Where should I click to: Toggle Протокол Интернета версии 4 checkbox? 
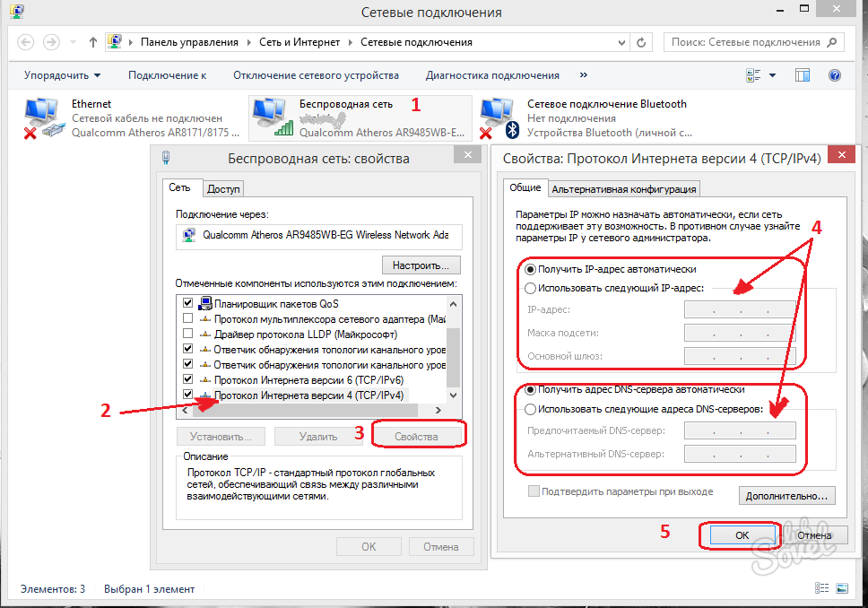pos(187,395)
